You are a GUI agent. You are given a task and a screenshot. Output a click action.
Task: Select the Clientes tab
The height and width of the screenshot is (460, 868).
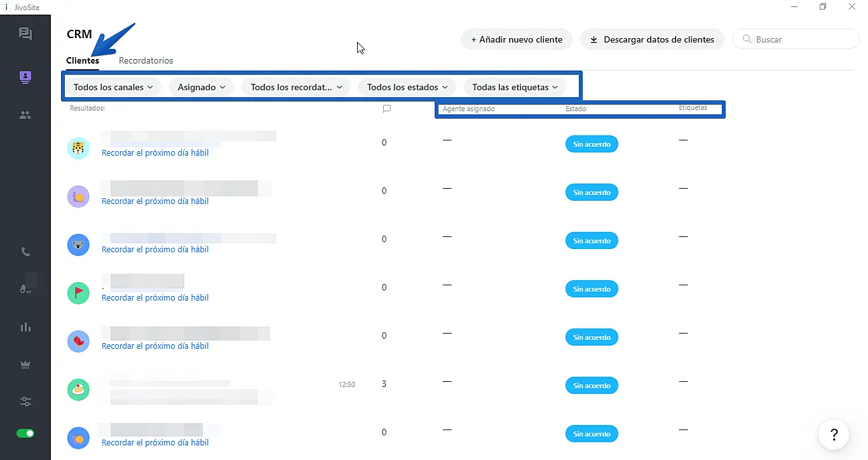click(83, 61)
